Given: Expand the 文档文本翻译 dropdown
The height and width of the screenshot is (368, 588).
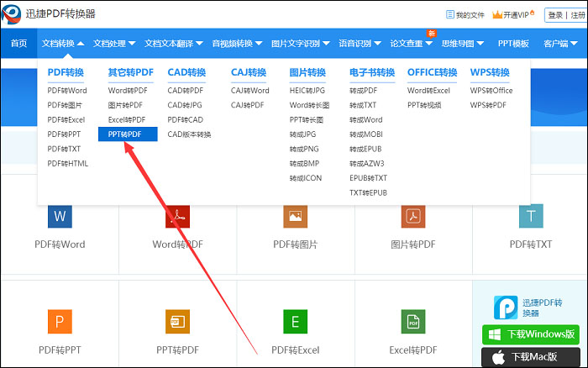Looking at the screenshot, I should [x=174, y=44].
